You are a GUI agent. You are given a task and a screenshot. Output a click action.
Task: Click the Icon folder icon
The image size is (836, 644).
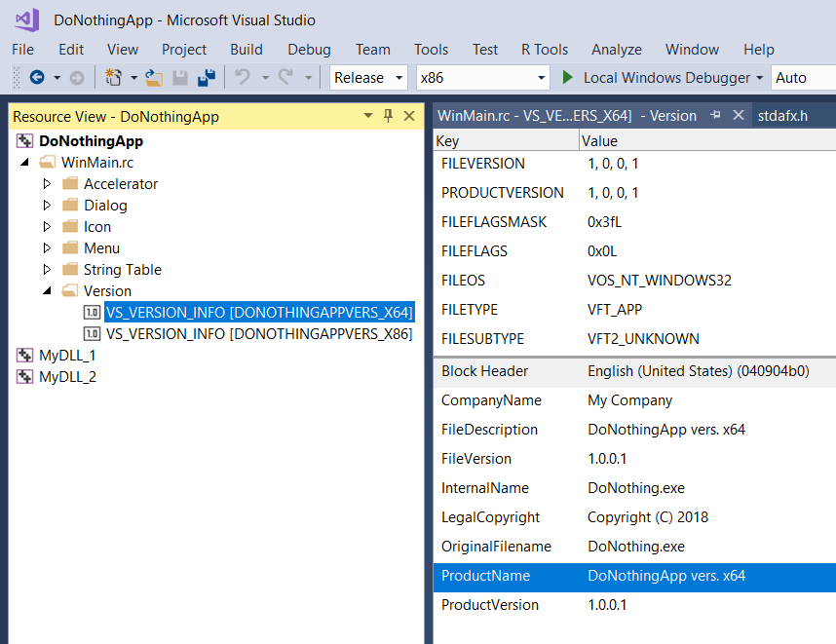point(70,226)
